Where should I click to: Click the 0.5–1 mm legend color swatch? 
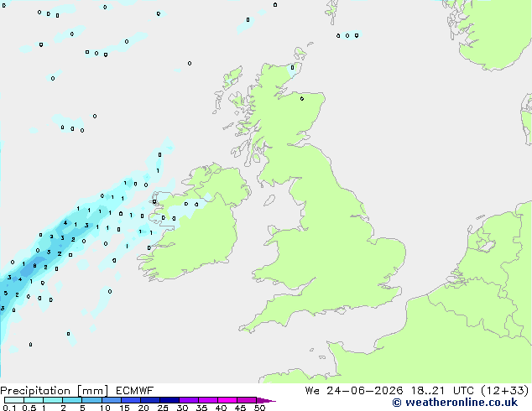(x=34, y=400)
